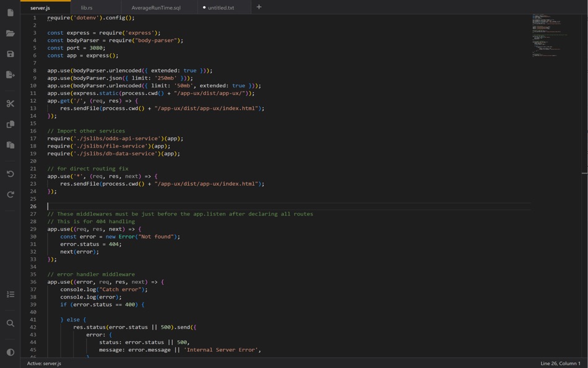
Task: Click the 'error.status = 404' line
Action: [91, 244]
